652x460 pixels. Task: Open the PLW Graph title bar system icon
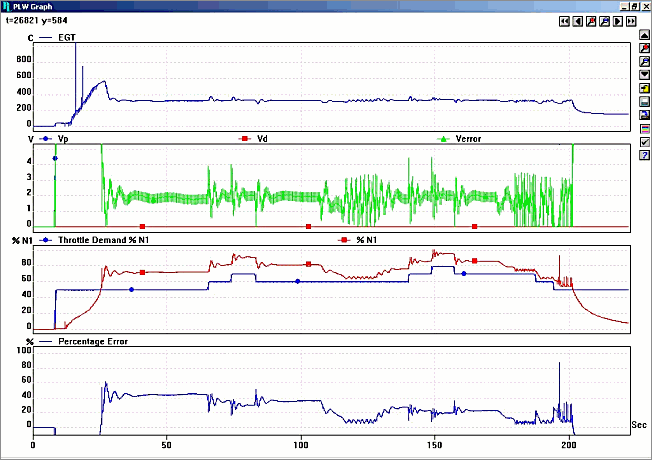[7, 6]
